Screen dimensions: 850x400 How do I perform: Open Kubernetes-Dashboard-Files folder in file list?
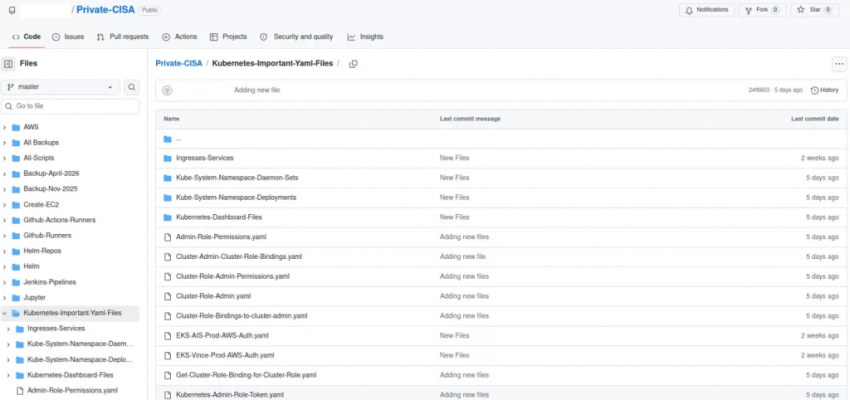[219, 217]
